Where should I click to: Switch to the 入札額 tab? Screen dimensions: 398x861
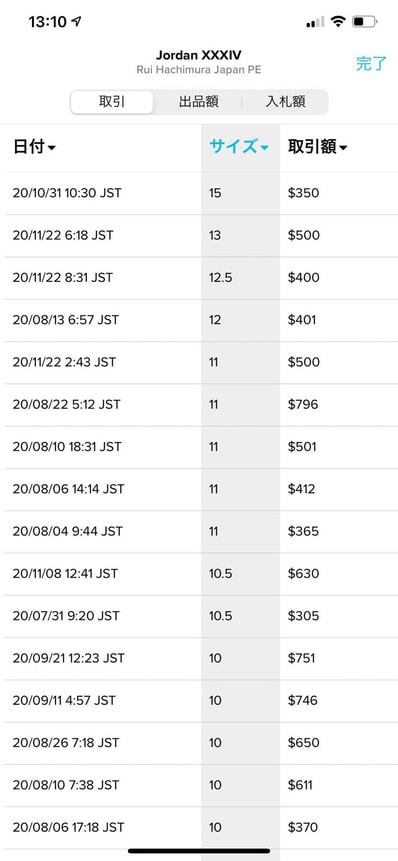coord(285,102)
